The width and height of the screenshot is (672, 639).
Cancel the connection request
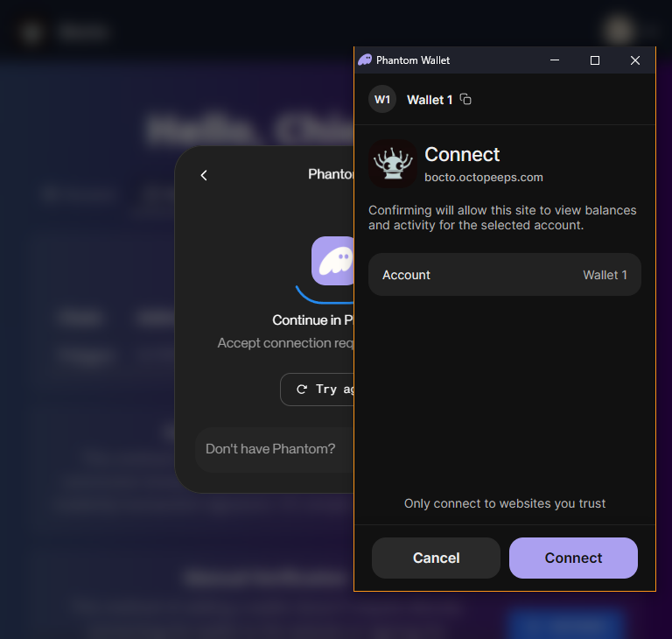coord(436,558)
